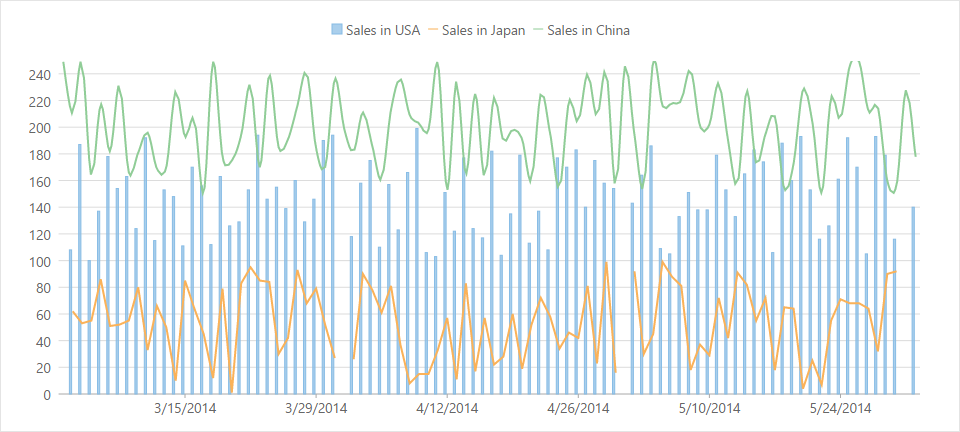The width and height of the screenshot is (960, 432).
Task: Pick the 4/12/2014 date label
Action: pos(447,408)
